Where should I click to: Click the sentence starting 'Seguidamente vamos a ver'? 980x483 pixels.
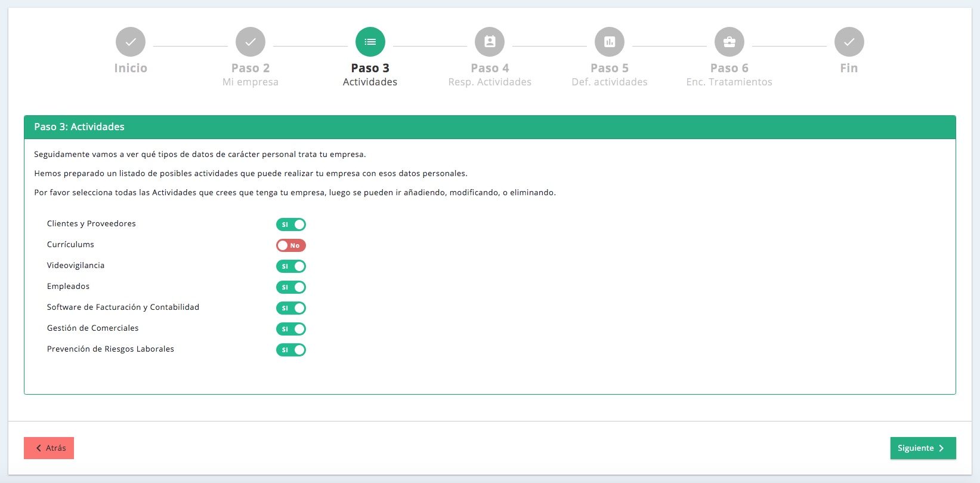click(200, 155)
